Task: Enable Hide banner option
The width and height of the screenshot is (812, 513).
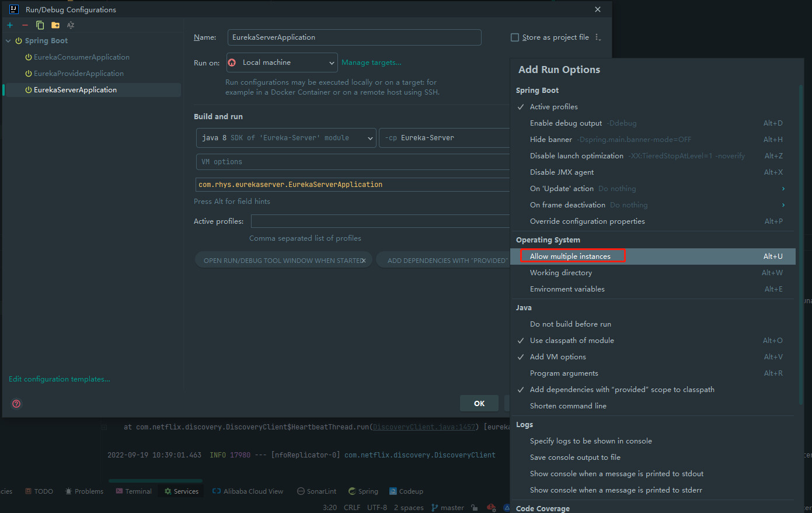Action: pos(653,140)
